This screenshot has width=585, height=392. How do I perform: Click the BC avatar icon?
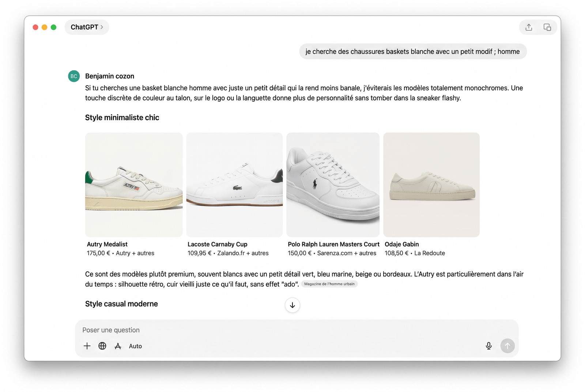pos(74,76)
